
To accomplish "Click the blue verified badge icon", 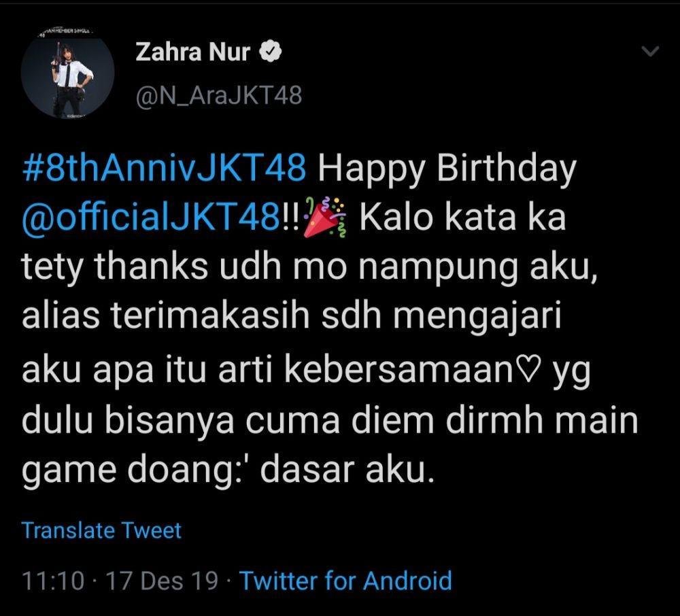I will click(x=271, y=52).
